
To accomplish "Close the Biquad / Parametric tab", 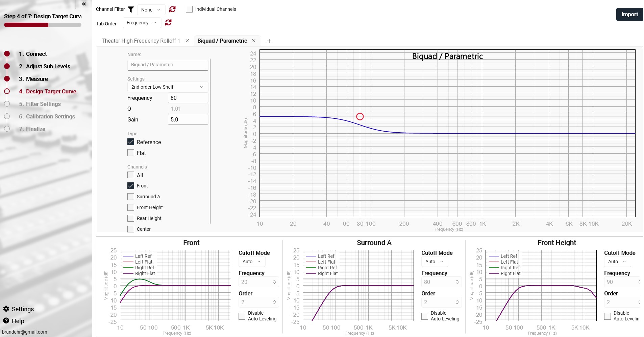I will [254, 41].
